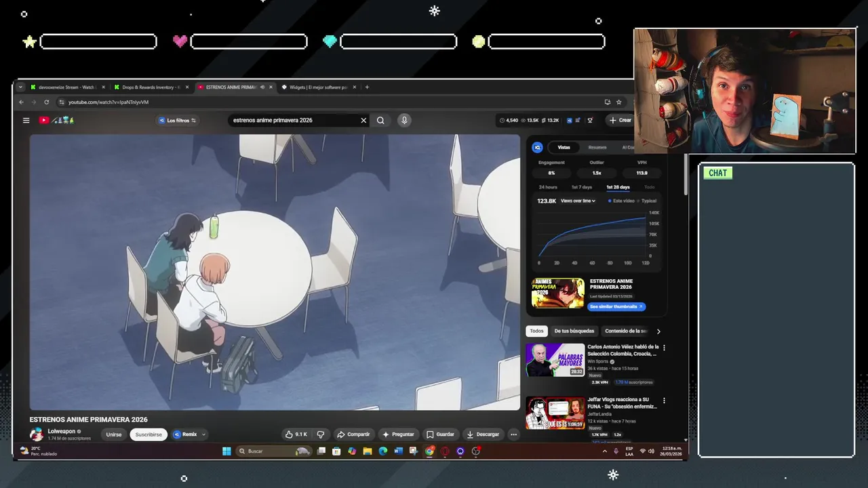
Task: Go forward in the browser
Action: tap(33, 102)
